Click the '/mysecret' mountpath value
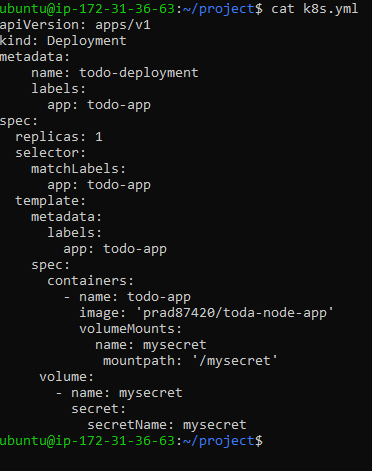Viewport: 372px width, 471px height. pyautogui.click(x=235, y=361)
